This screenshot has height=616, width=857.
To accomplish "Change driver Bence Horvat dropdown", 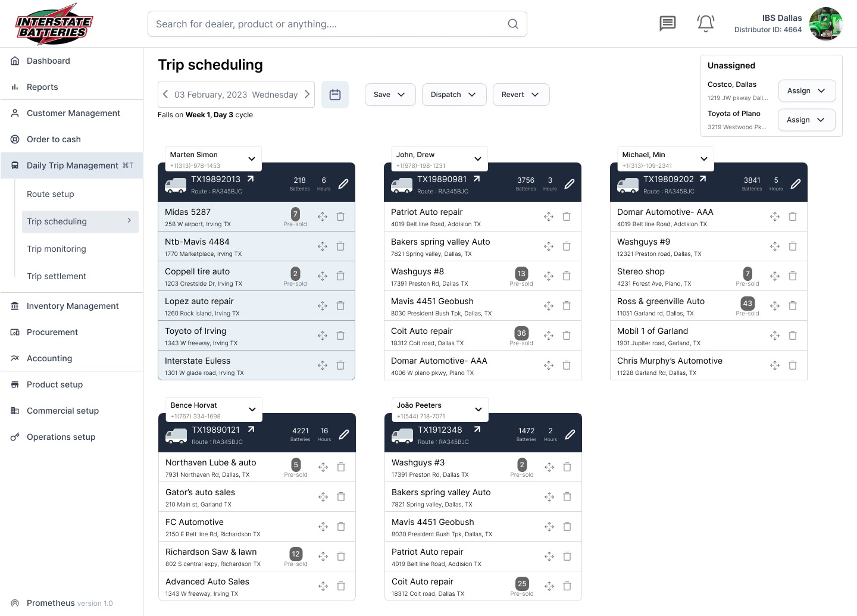I will (214, 409).
